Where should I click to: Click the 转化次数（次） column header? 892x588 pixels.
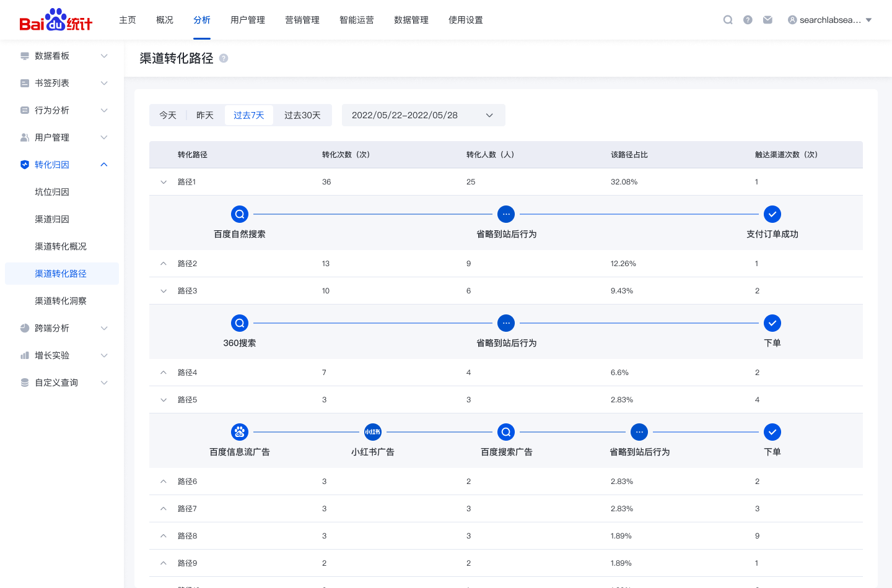click(x=346, y=155)
